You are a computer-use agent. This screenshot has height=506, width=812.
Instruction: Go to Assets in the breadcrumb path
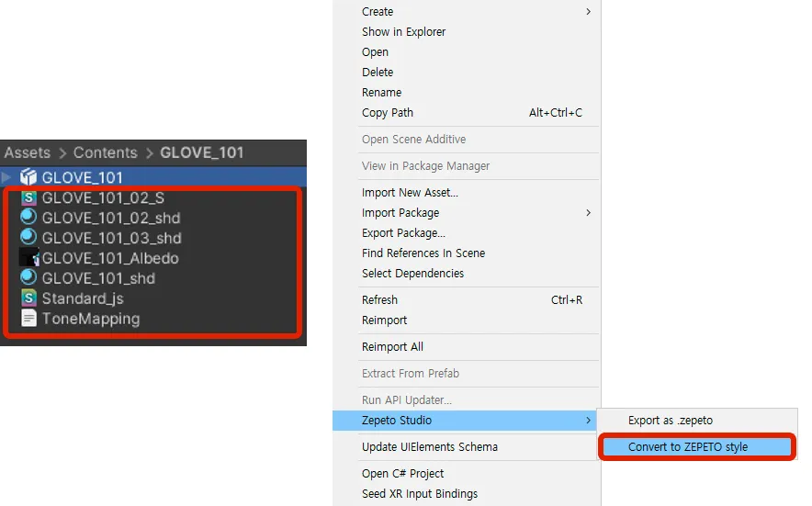click(28, 152)
